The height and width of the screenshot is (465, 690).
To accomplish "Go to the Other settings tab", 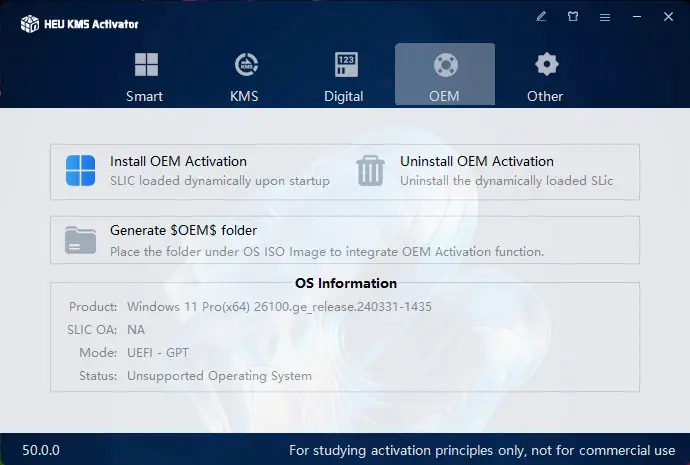I will click(545, 76).
